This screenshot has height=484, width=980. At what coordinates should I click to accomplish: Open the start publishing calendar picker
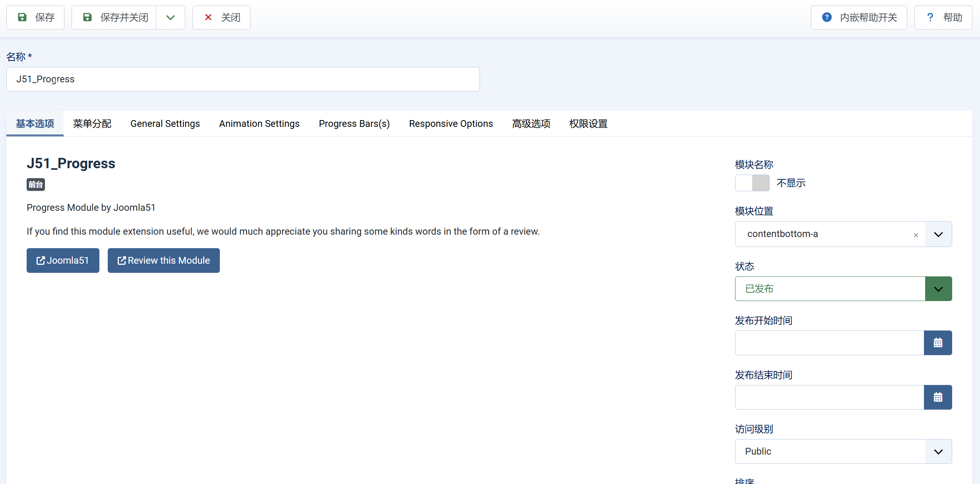tap(938, 343)
